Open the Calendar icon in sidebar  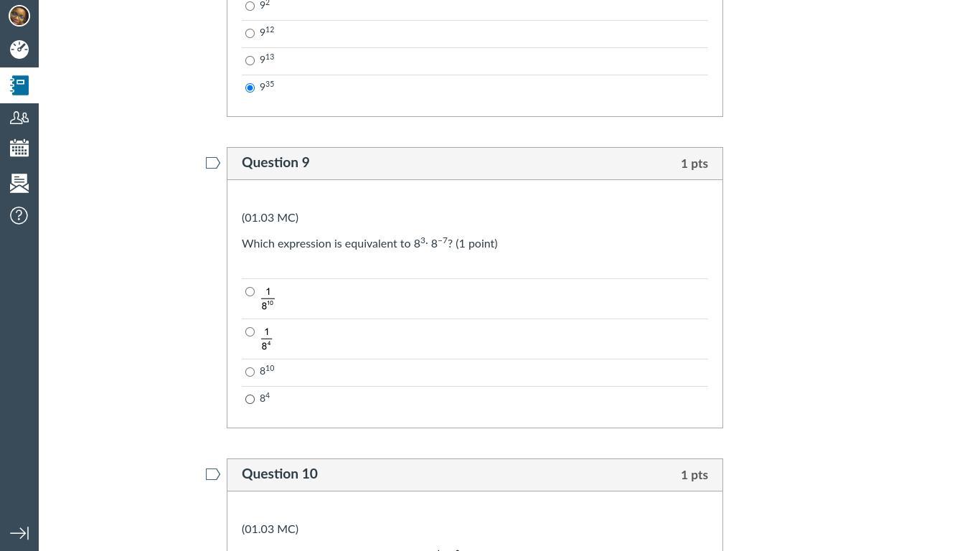[x=19, y=149]
